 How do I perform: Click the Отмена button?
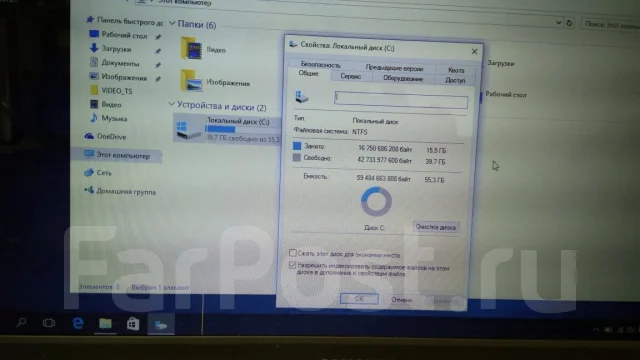click(x=402, y=300)
